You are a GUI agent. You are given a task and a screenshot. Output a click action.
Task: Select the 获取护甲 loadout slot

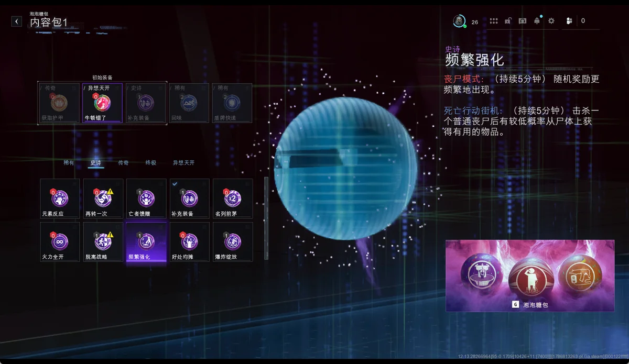[59, 103]
